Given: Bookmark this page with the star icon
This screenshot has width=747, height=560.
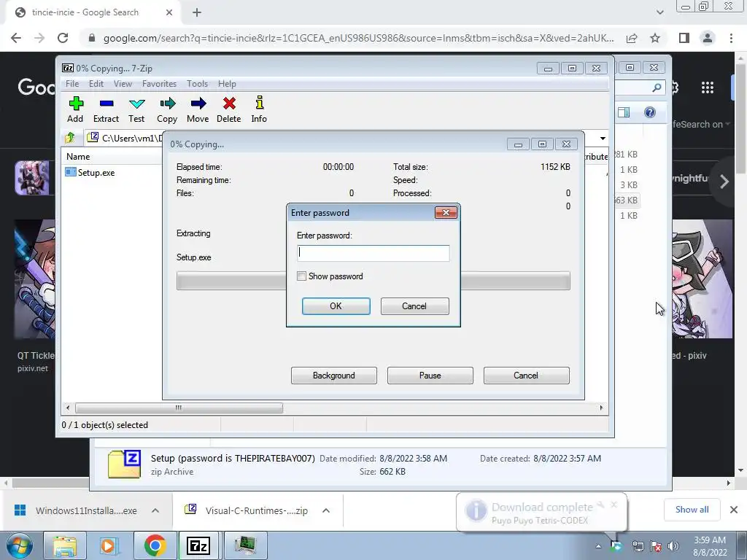Looking at the screenshot, I should click(x=655, y=38).
